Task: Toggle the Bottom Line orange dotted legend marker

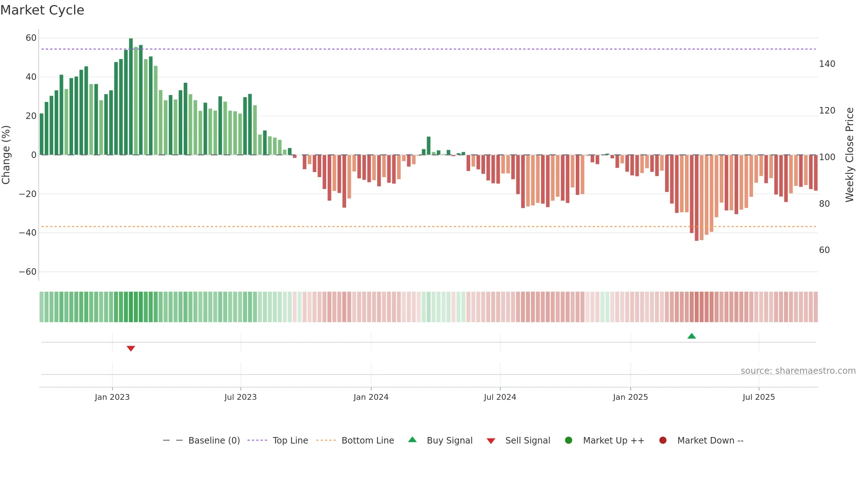Action: 326,440
